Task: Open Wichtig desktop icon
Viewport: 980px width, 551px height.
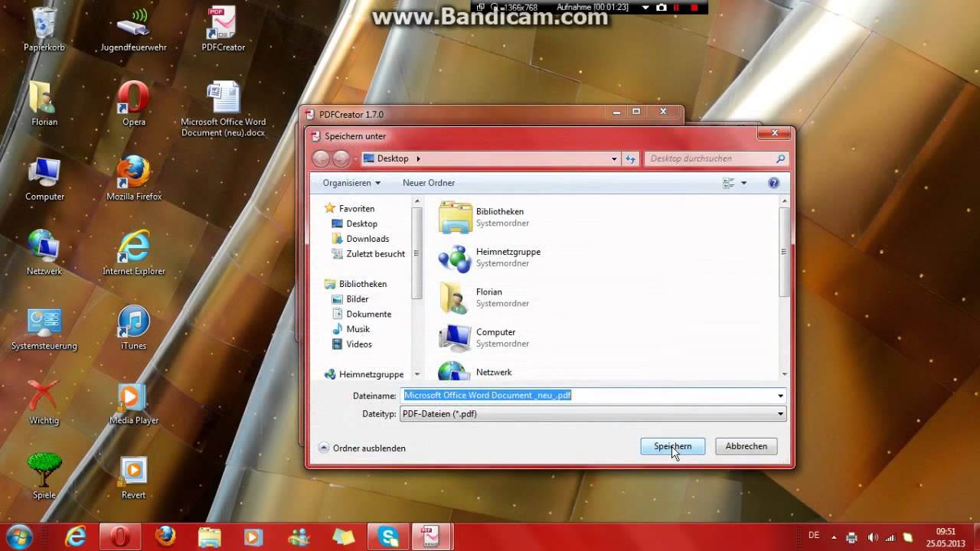Action: point(44,402)
